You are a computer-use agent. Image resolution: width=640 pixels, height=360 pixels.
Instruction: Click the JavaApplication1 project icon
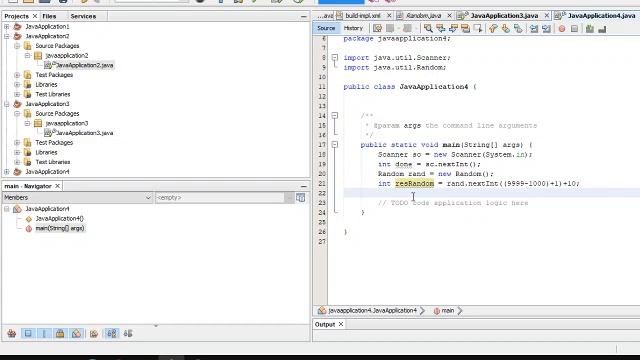[17, 27]
